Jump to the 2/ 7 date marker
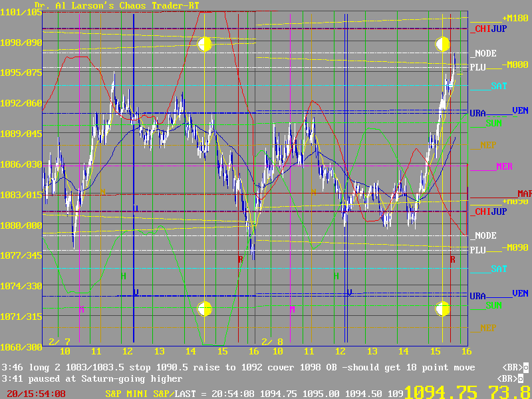 click(59, 341)
